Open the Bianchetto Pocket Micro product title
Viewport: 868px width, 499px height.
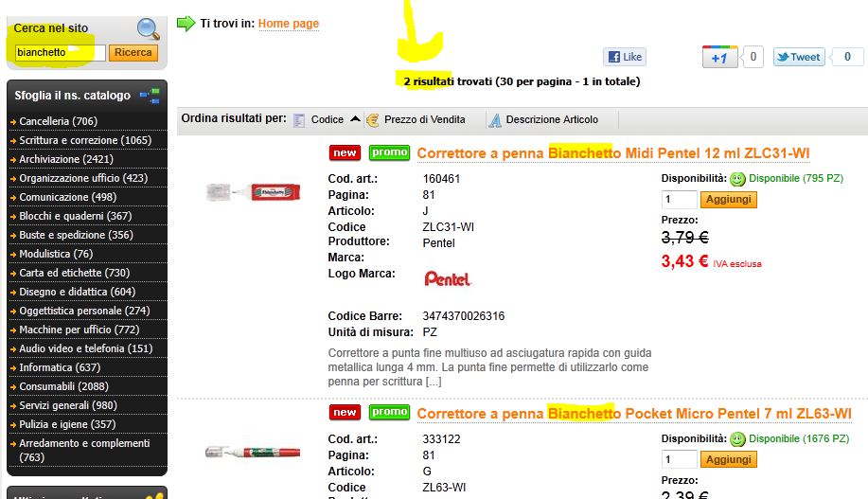pos(634,414)
